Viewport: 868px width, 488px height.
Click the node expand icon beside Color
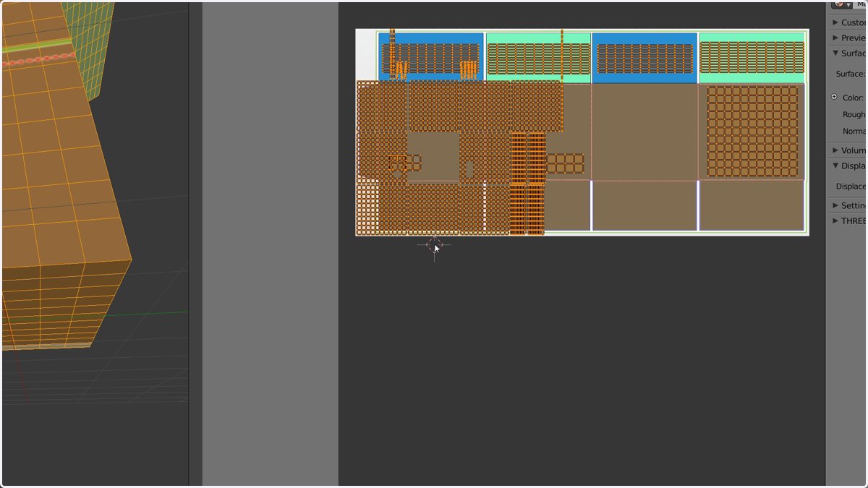[x=834, y=97]
